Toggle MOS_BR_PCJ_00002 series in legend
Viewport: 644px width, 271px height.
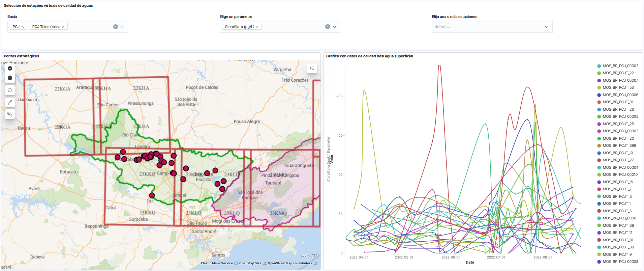point(620,66)
